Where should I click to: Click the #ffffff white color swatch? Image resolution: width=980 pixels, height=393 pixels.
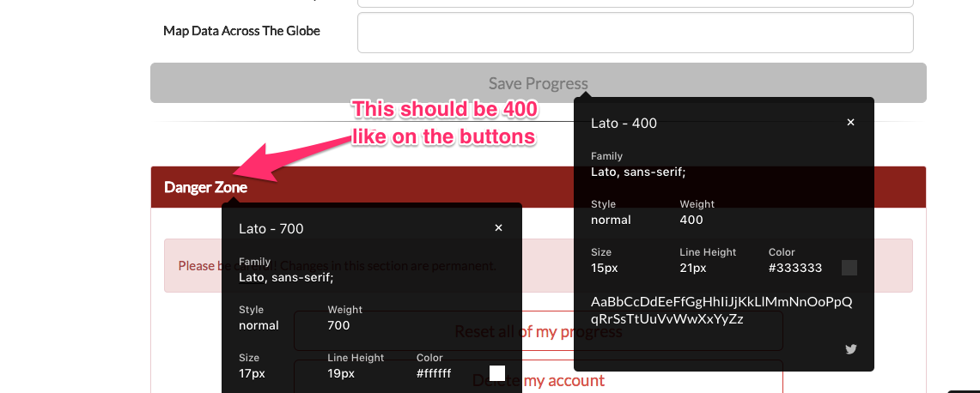[x=497, y=373]
